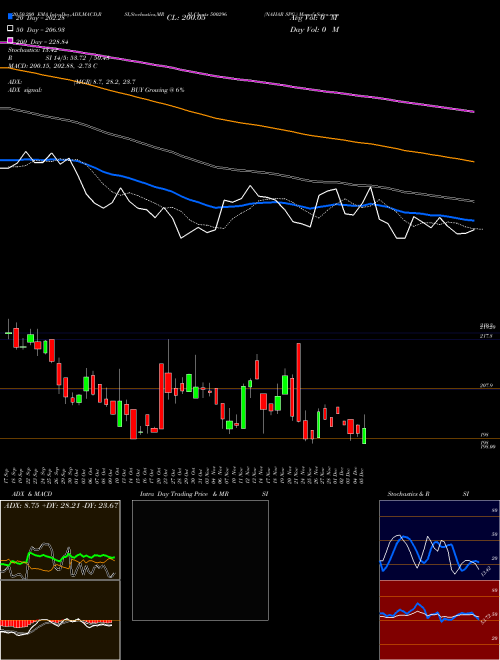Click the 'Avg Vol: 0 M' label
This screenshot has height=660, width=500.
pyautogui.click(x=314, y=18)
